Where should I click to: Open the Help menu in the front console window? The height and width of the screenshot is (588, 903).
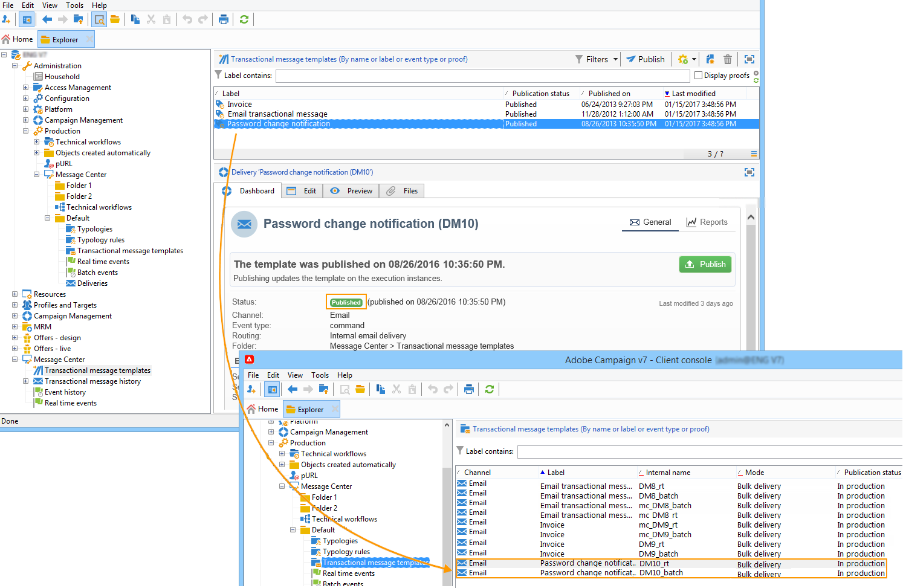(x=345, y=375)
